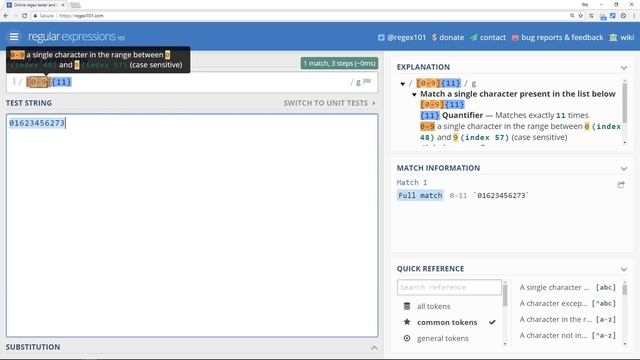Click the Twitter bird icon
The height and width of the screenshot is (360, 640).
(381, 38)
